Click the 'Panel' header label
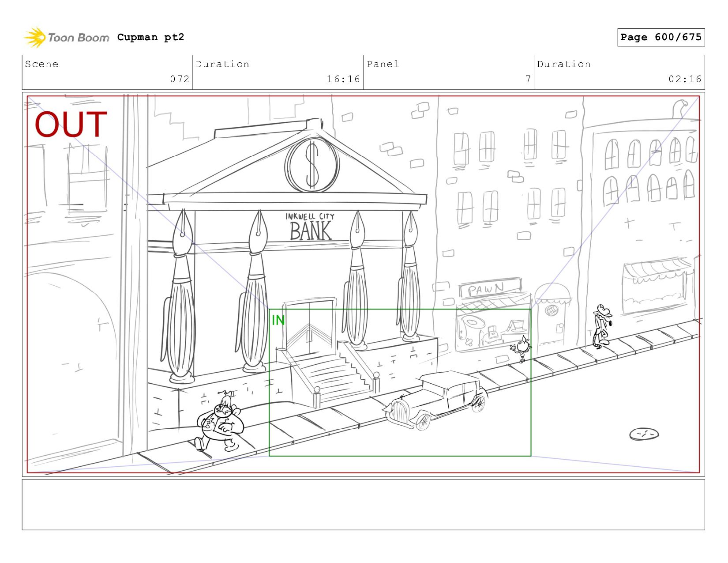 (x=383, y=64)
